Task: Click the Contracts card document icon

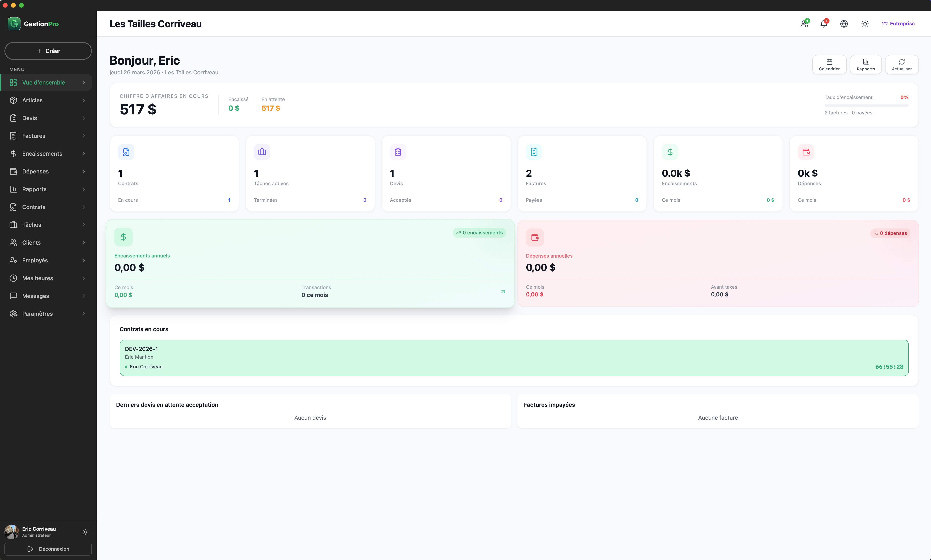Action: 126,152
